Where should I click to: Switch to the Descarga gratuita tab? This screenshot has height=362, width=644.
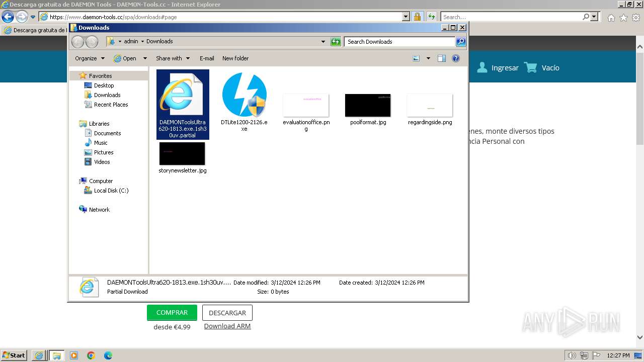coord(34,30)
